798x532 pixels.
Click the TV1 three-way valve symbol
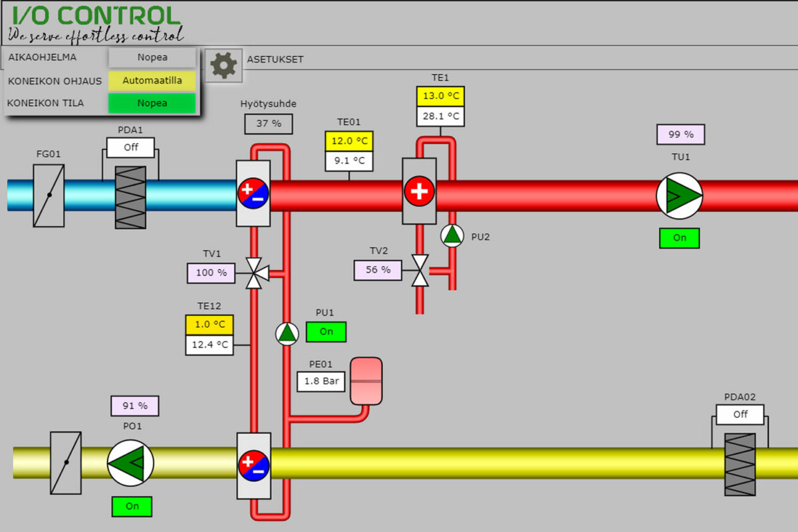click(x=253, y=272)
